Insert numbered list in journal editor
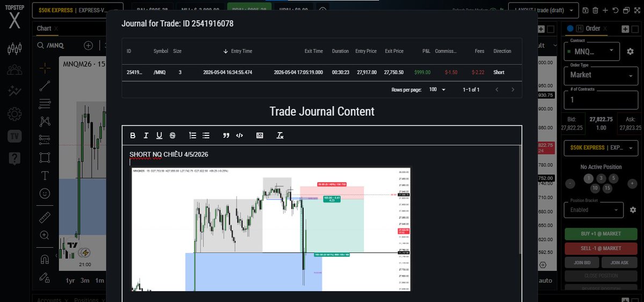The width and height of the screenshot is (644, 302). pos(193,135)
